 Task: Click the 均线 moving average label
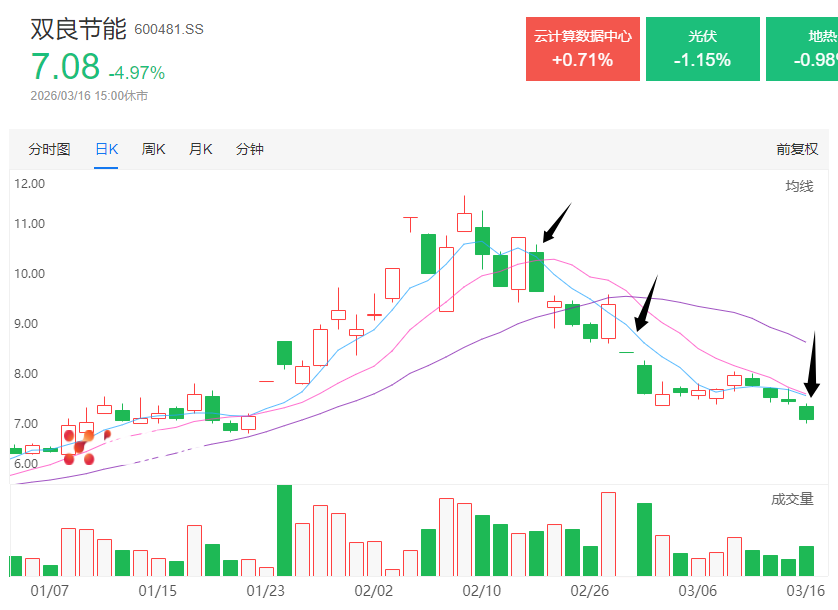798,186
